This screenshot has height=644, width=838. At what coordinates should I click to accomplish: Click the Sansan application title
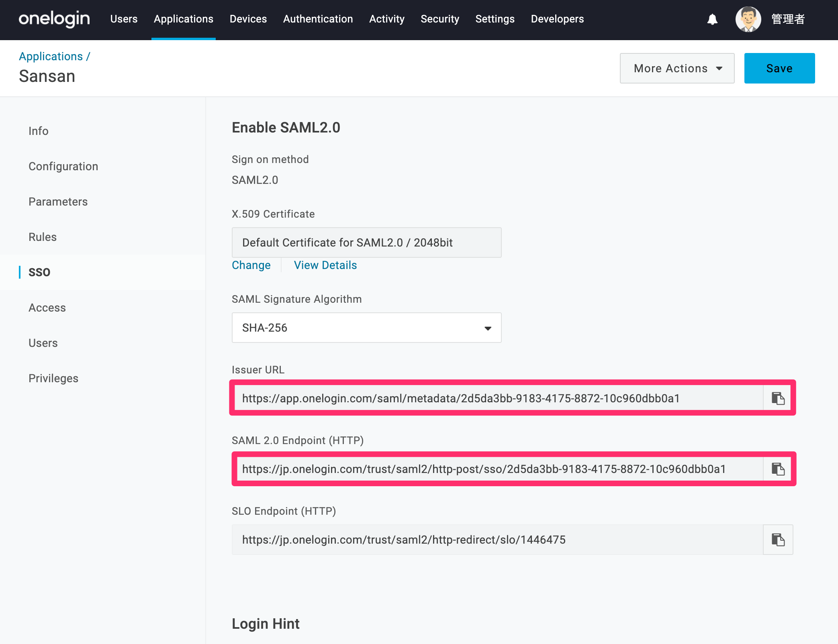[47, 76]
